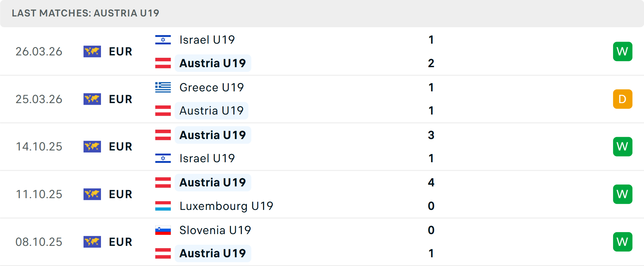644x266 pixels.
Task: Click the orange D draw badge
Action: [622, 99]
